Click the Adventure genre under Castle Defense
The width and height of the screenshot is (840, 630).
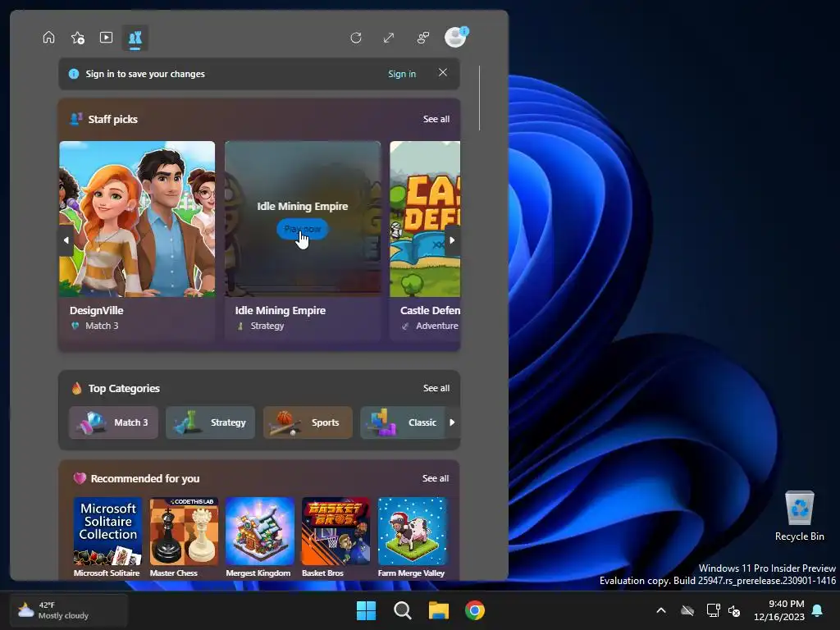click(x=437, y=326)
